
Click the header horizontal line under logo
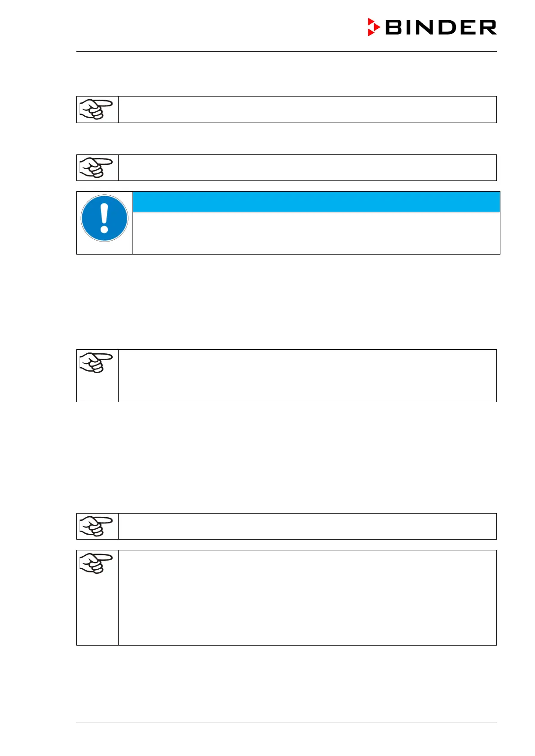286,52
